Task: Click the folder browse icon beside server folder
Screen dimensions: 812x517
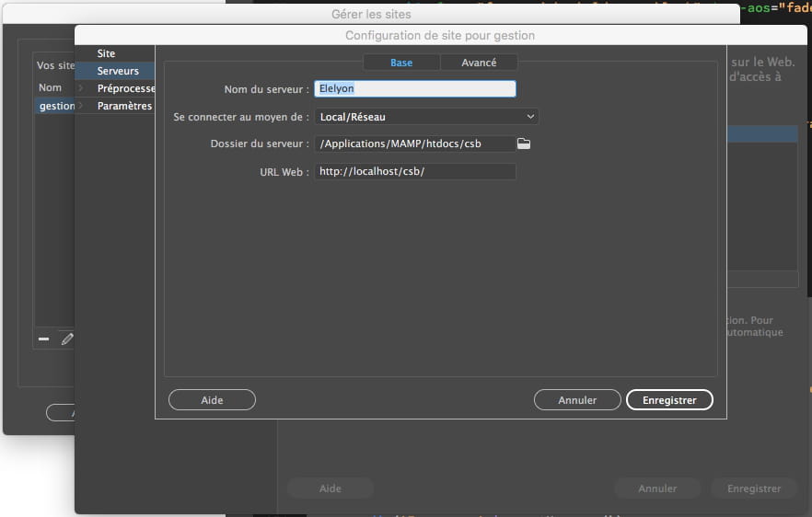Action: click(524, 144)
